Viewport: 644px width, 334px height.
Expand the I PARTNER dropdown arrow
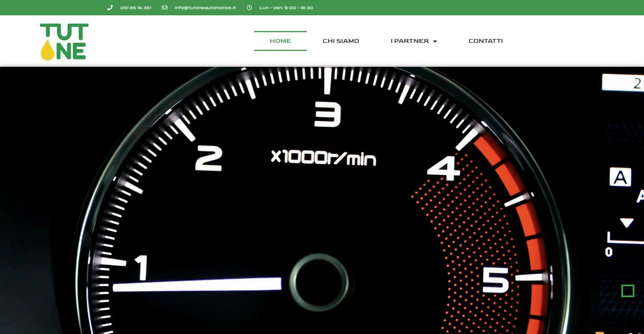tap(435, 41)
